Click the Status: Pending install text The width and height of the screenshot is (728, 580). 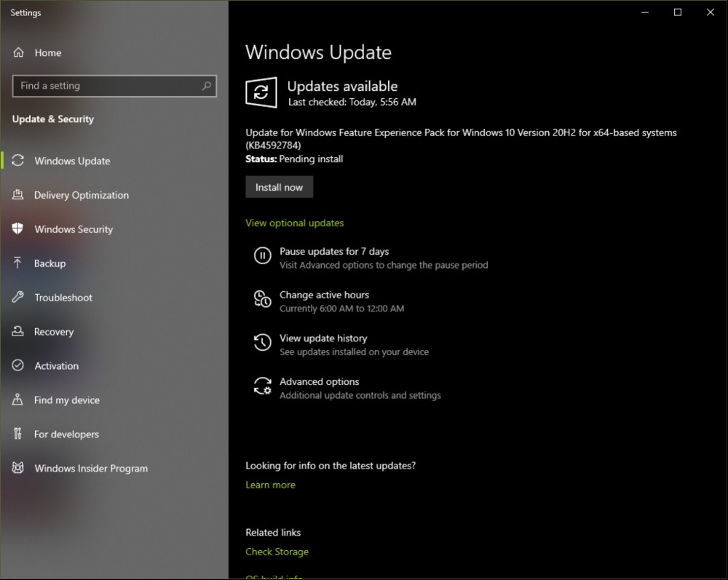294,159
